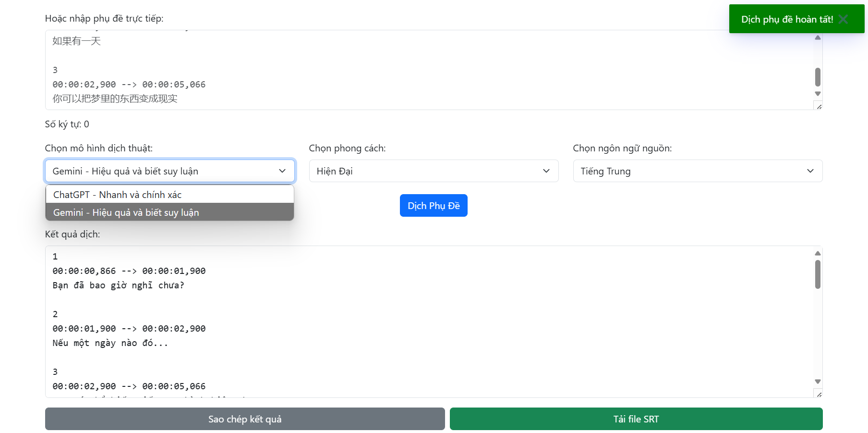Click the result textarea scrollbar thumb
868x433 pixels.
(818, 274)
